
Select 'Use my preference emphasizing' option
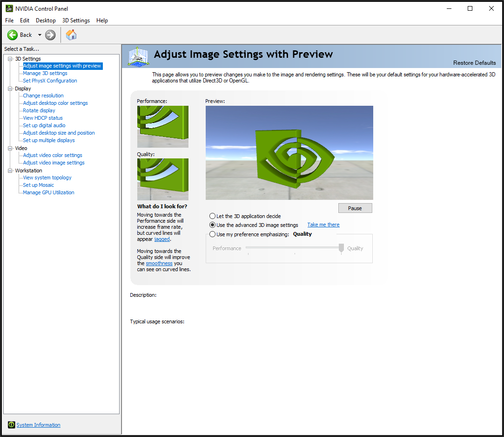[x=213, y=234]
